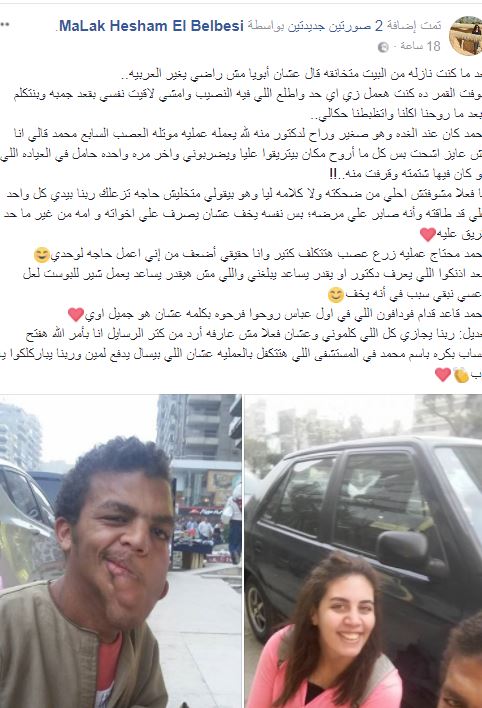Open the photo with the smiling woman
Viewport: 482px width, 708px height.
pyautogui.click(x=364, y=551)
